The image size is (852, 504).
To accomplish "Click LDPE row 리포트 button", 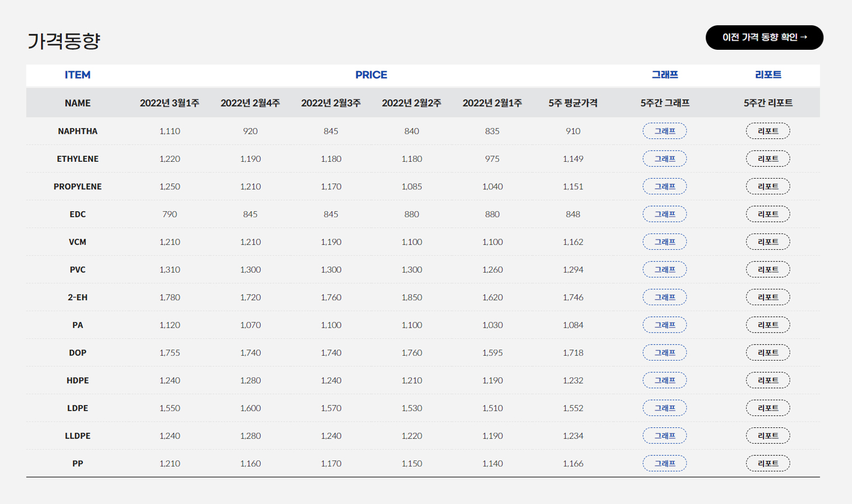I will point(768,408).
